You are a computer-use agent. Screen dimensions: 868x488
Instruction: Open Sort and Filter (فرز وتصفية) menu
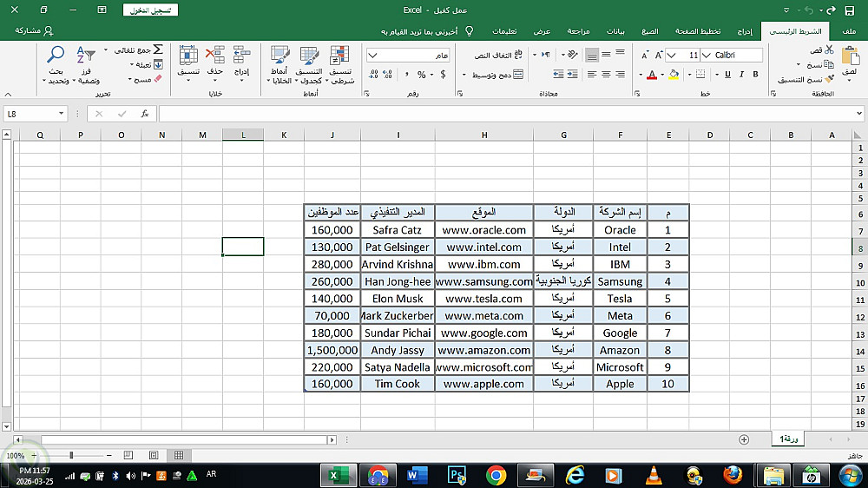pos(88,65)
